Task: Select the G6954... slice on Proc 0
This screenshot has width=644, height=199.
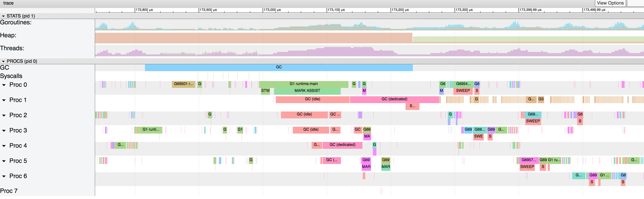Action: pyautogui.click(x=463, y=84)
